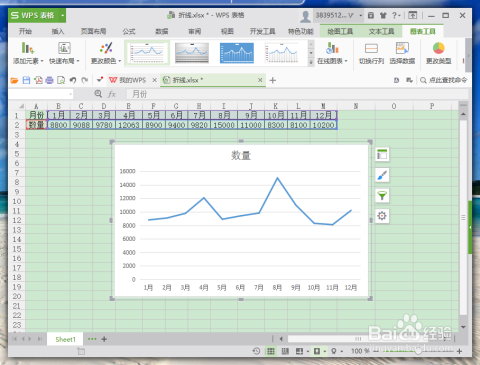The width and height of the screenshot is (480, 365).
Task: Click the sheet list three-dots button
Action: click(x=92, y=339)
